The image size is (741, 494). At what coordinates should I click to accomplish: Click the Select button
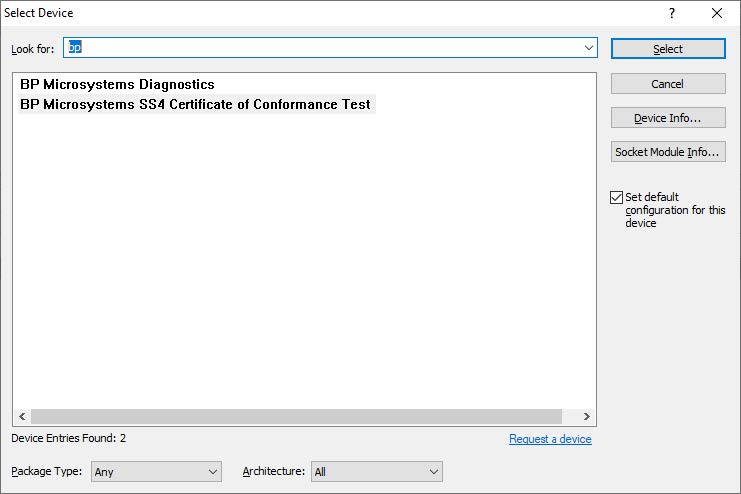click(668, 49)
